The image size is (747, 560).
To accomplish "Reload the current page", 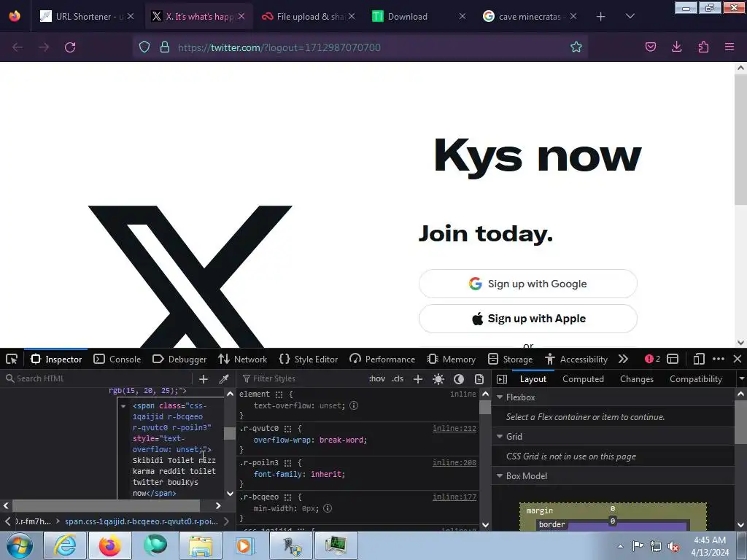I will [x=70, y=47].
